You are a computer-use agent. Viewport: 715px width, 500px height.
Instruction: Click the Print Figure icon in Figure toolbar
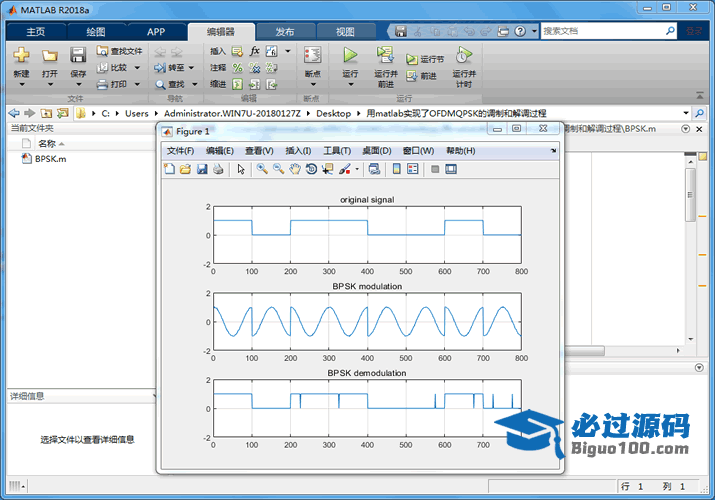(x=218, y=169)
